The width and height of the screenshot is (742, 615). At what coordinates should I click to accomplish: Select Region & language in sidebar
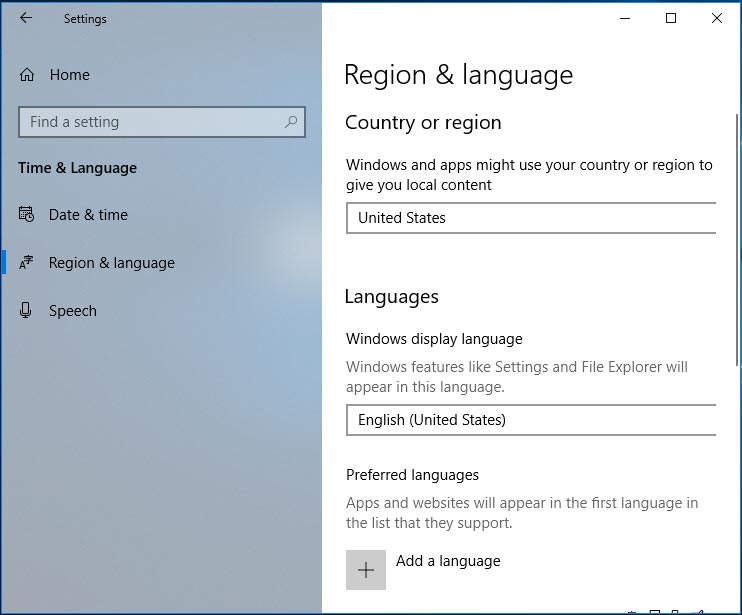point(112,263)
